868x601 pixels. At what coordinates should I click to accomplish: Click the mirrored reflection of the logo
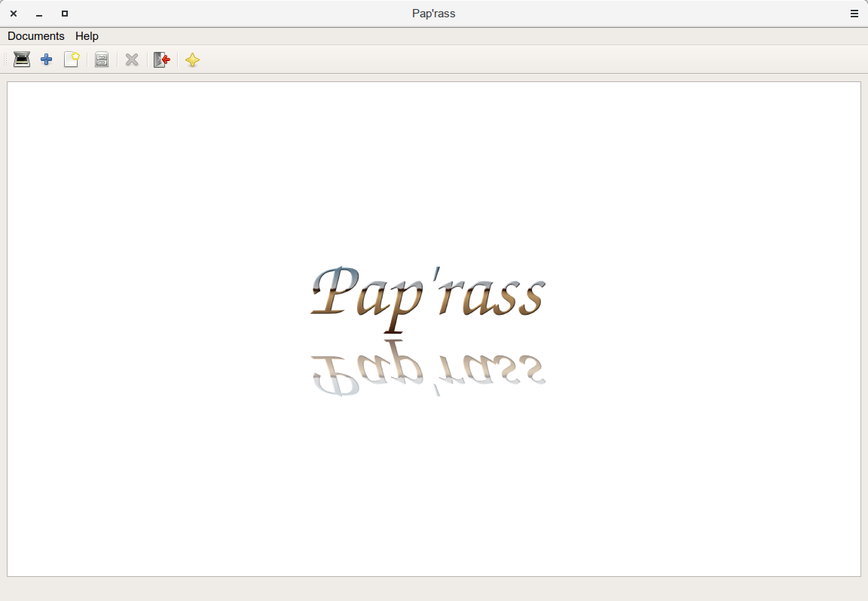click(427, 369)
